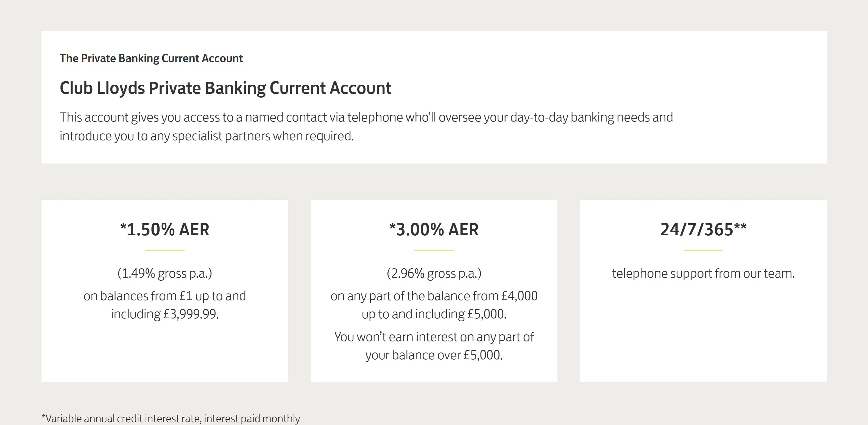868x425 pixels.
Task: Click the green divider under 24/7/365
Action: pos(703,250)
